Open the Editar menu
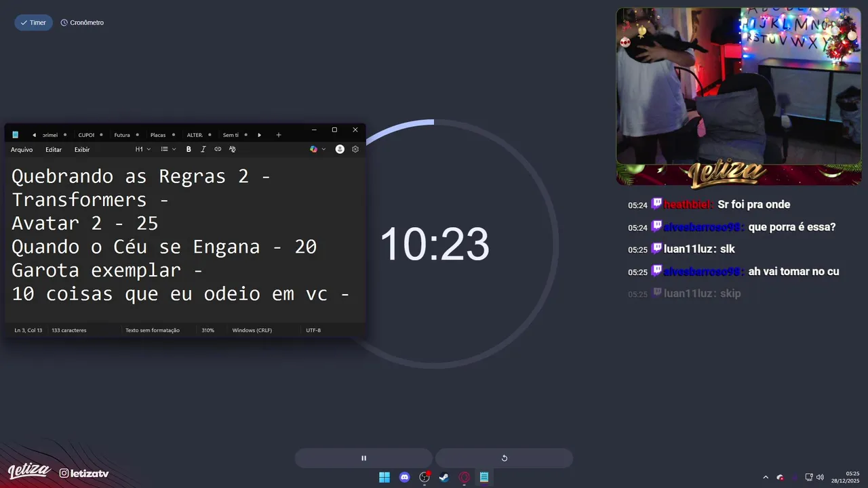This screenshot has width=868, height=488. coord(54,149)
